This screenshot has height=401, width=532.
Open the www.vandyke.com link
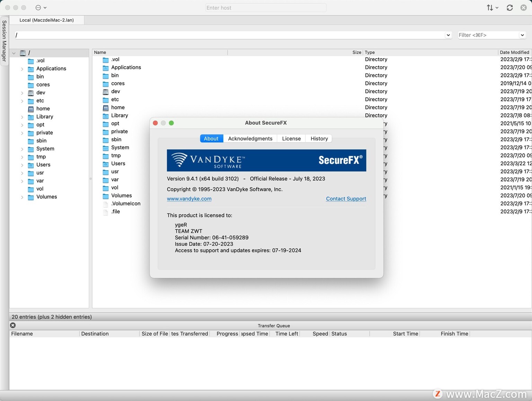[x=189, y=199]
